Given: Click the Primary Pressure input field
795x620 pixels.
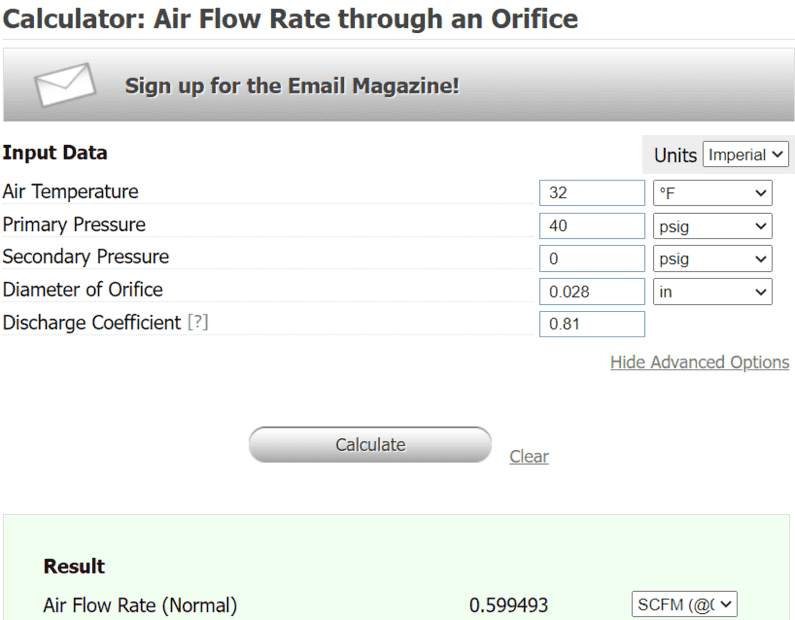Looking at the screenshot, I should [591, 226].
